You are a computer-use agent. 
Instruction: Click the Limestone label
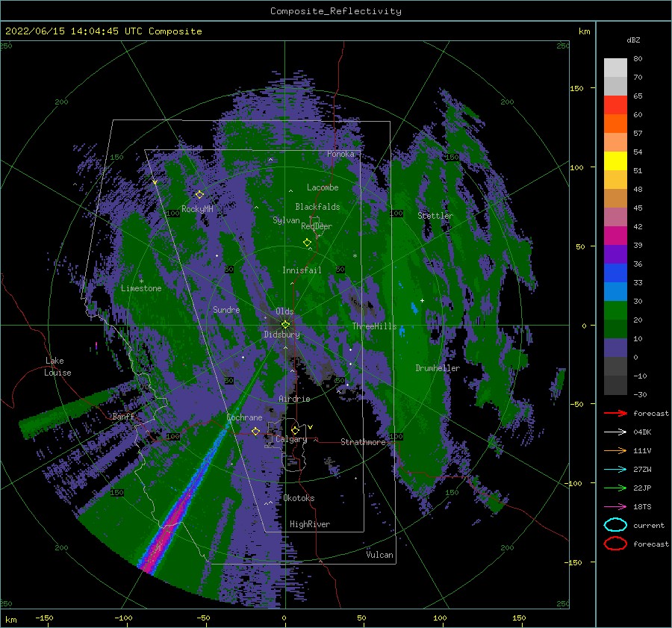click(x=141, y=288)
